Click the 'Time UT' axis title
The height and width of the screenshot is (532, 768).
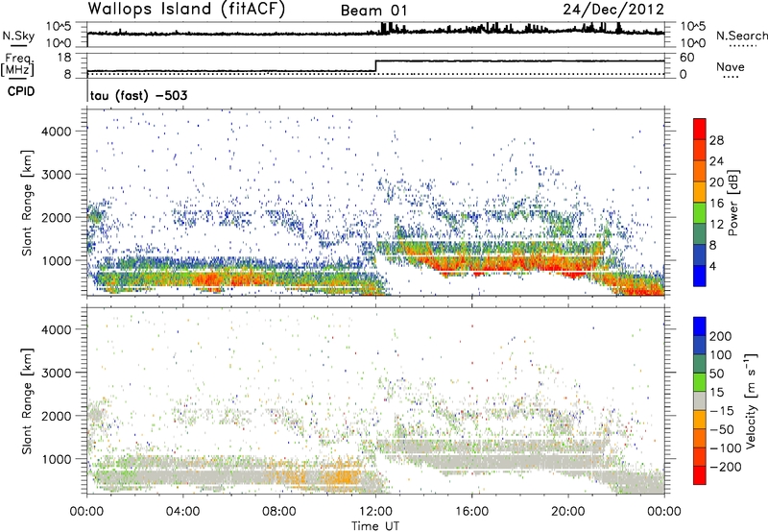[375, 526]
